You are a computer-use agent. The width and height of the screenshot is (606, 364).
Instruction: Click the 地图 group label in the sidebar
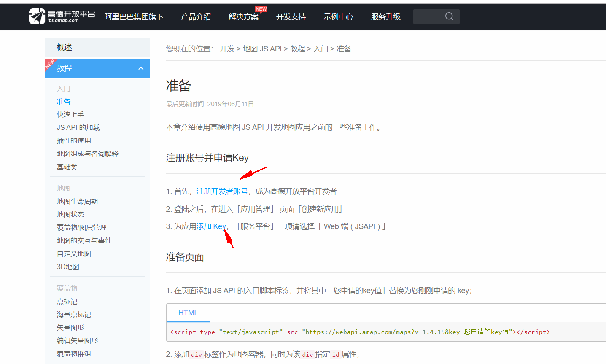[x=64, y=189]
